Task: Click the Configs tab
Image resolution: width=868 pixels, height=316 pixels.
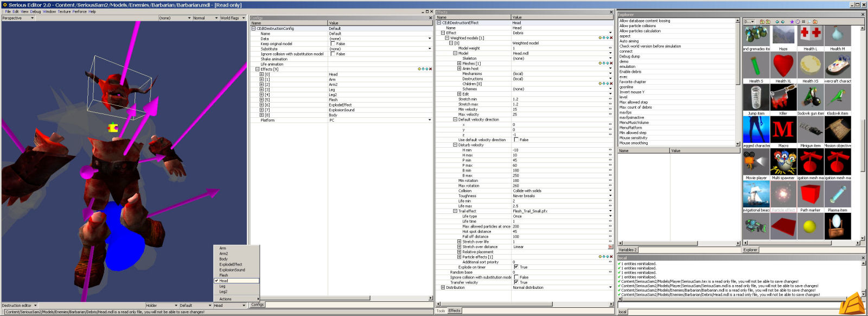Action: 257,305
